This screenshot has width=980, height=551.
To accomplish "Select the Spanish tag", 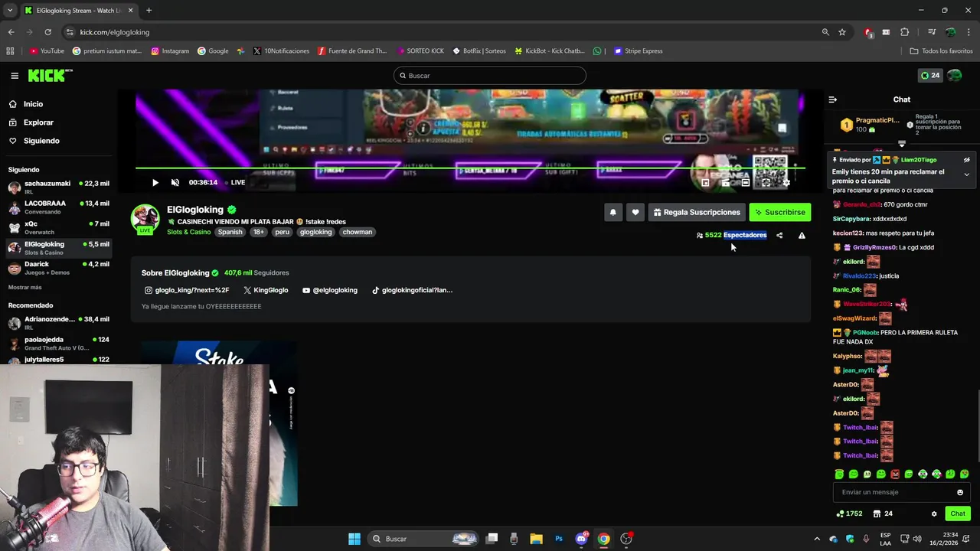I will pos(230,232).
